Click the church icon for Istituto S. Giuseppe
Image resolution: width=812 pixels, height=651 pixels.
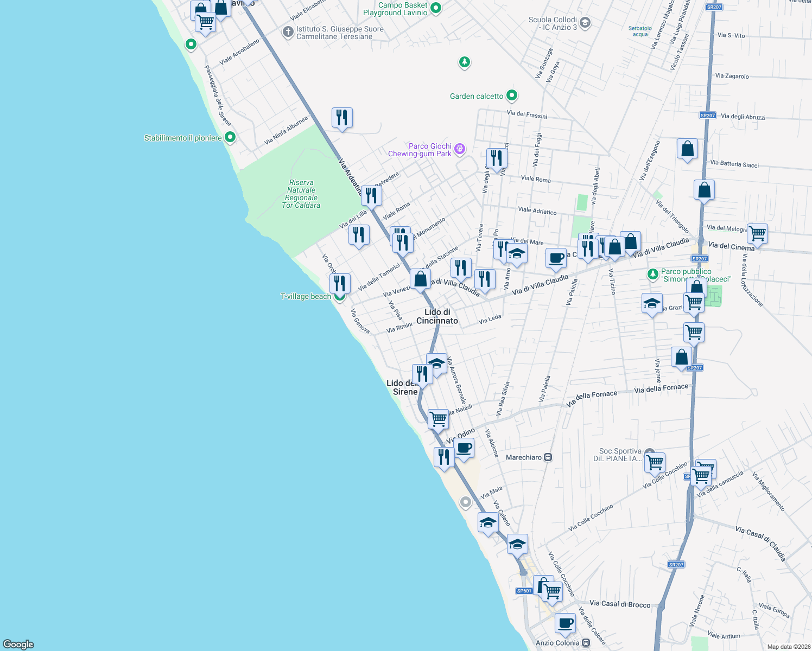click(289, 31)
